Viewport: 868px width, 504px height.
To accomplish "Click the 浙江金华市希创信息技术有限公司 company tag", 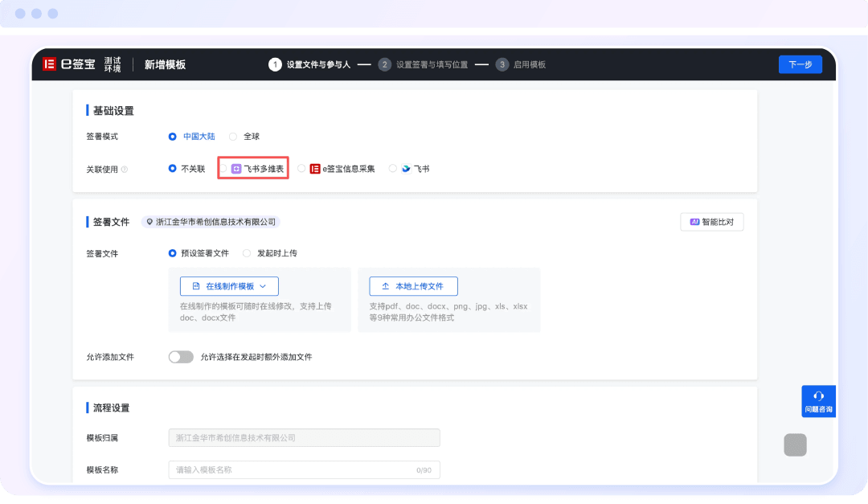I will (211, 222).
